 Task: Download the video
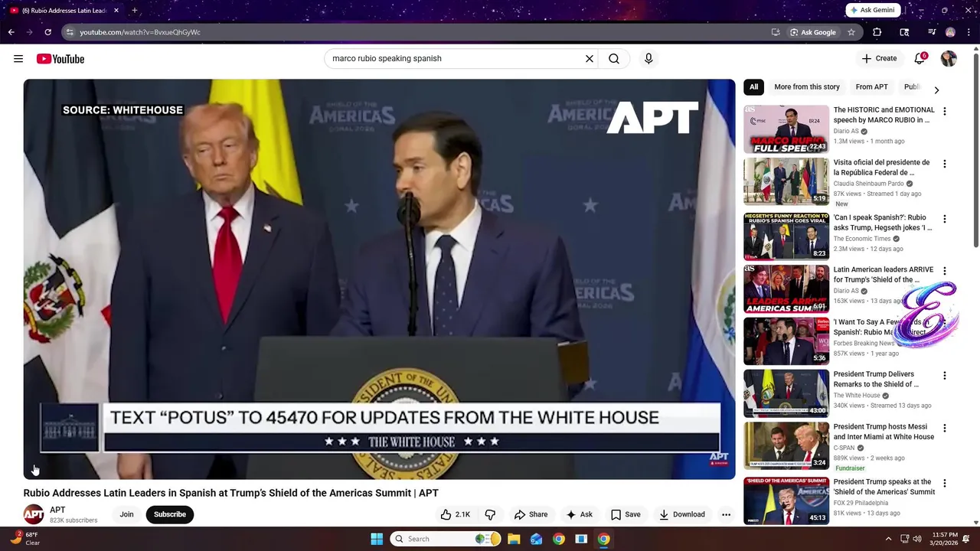pyautogui.click(x=681, y=514)
